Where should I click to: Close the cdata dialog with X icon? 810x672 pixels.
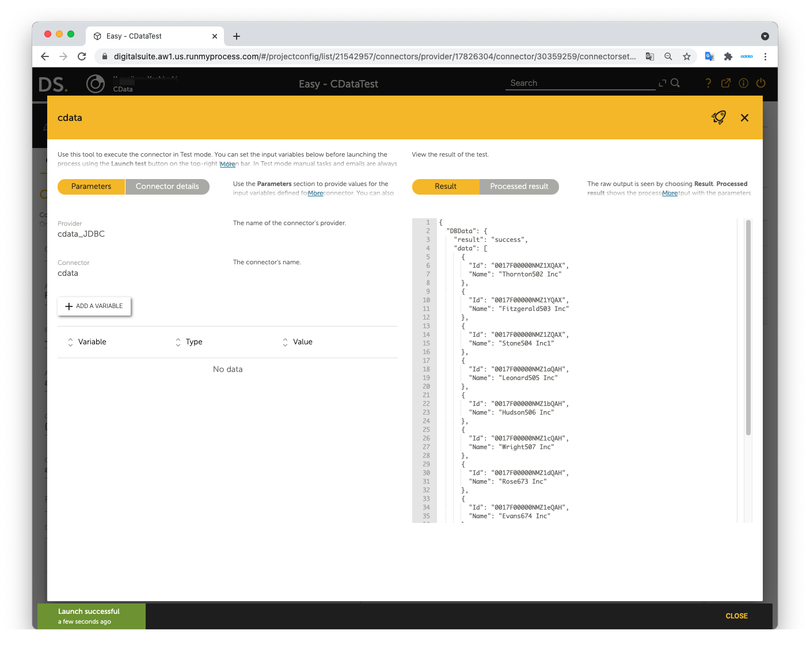tap(744, 117)
